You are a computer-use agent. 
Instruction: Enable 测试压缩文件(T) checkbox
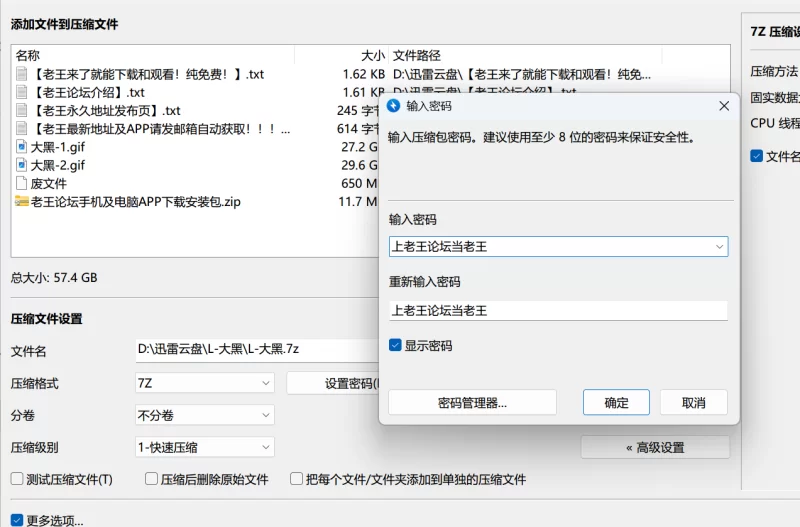coord(17,479)
